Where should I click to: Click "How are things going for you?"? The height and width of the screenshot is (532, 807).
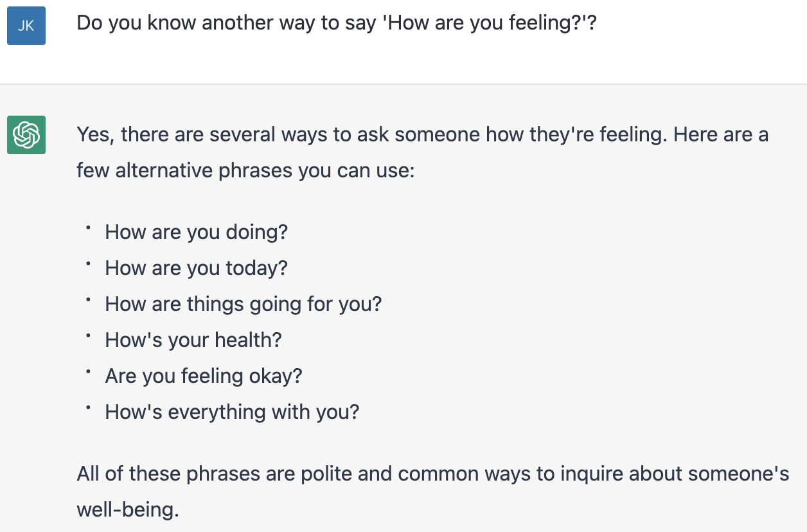point(243,303)
